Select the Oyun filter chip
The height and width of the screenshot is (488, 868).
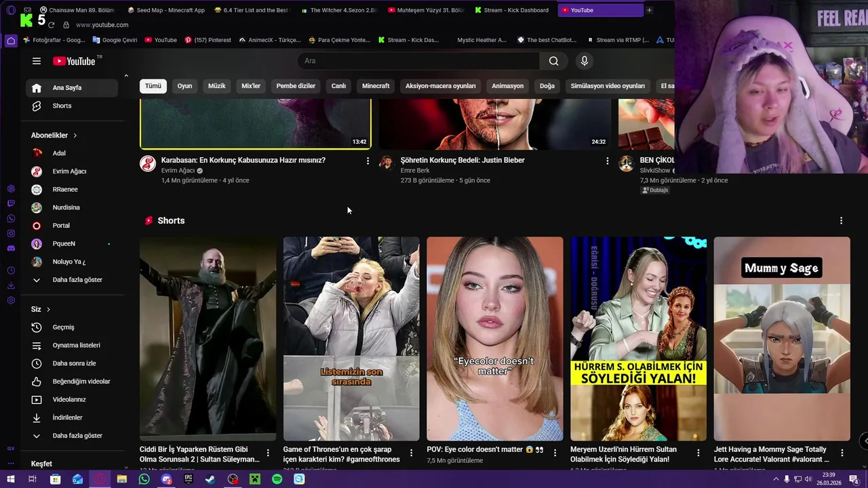pos(184,86)
